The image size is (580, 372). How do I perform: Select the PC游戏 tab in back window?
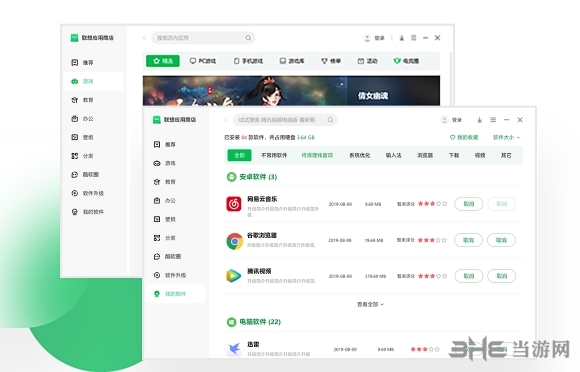pos(203,61)
